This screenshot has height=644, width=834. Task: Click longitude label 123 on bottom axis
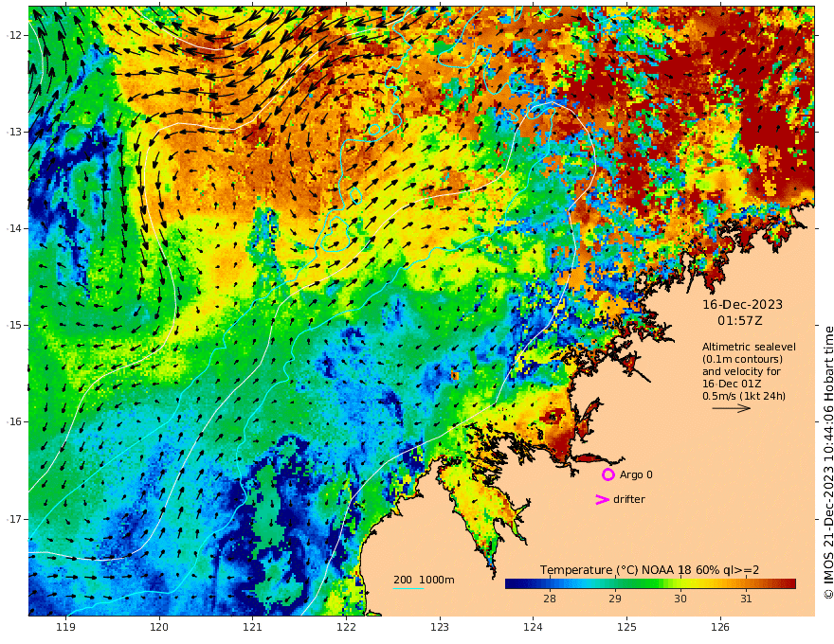tap(440, 628)
